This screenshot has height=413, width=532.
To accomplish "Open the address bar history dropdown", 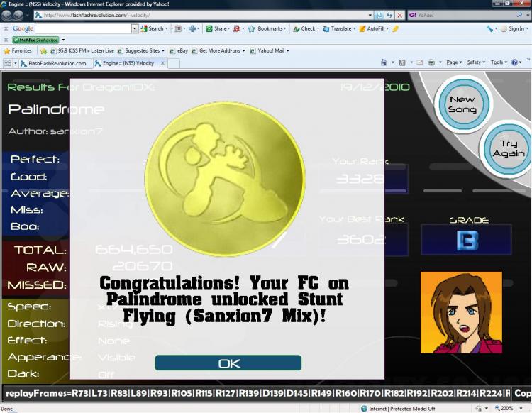I will click(370, 16).
